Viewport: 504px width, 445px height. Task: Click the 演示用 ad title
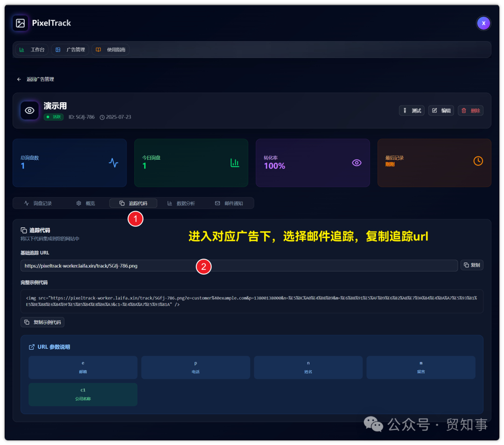(55, 106)
